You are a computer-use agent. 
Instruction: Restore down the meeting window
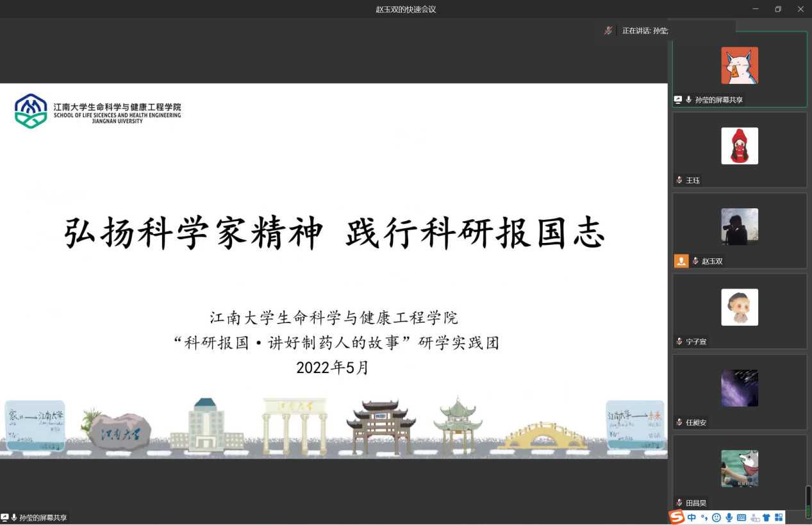tap(778, 9)
